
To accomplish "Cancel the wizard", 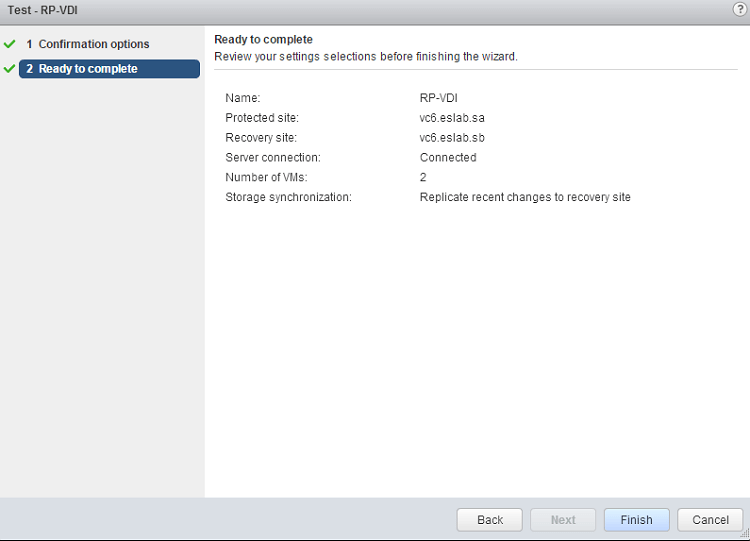I will pyautogui.click(x=710, y=520).
